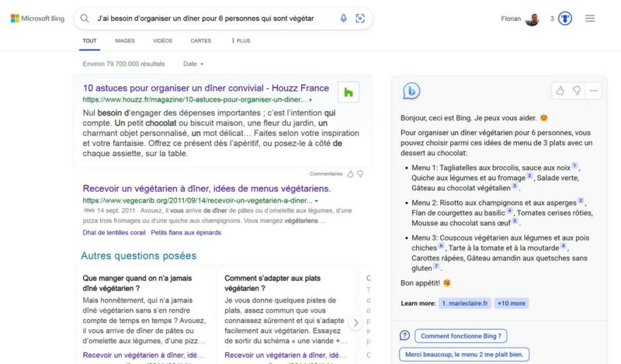Thumbs down the Houzz search result

click(x=360, y=174)
